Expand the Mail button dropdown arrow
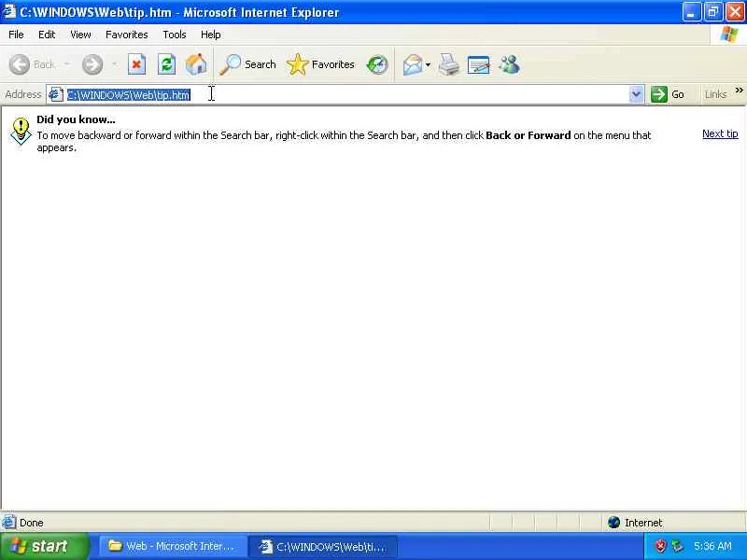 429,64
